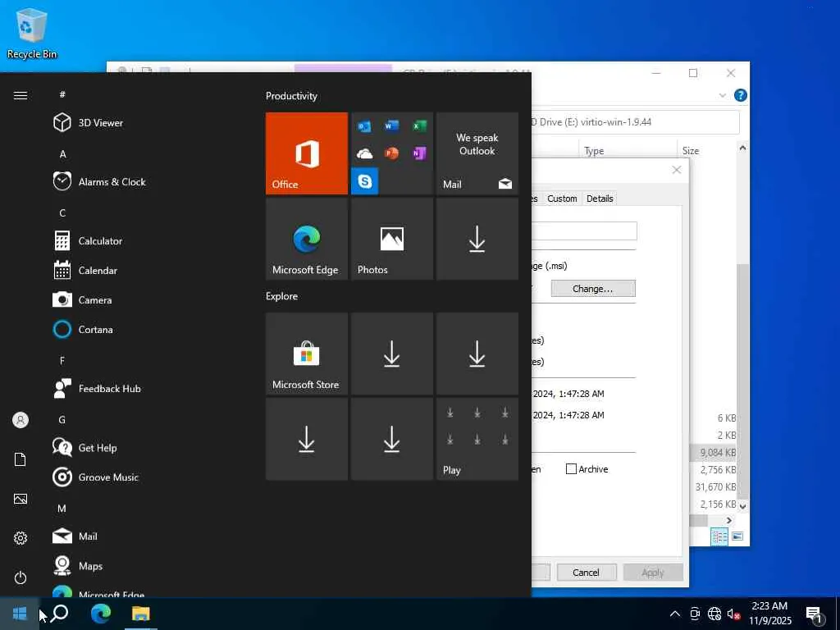Open Microsoft Edge from the taskbar
The width and height of the screenshot is (840, 630).
click(x=100, y=614)
